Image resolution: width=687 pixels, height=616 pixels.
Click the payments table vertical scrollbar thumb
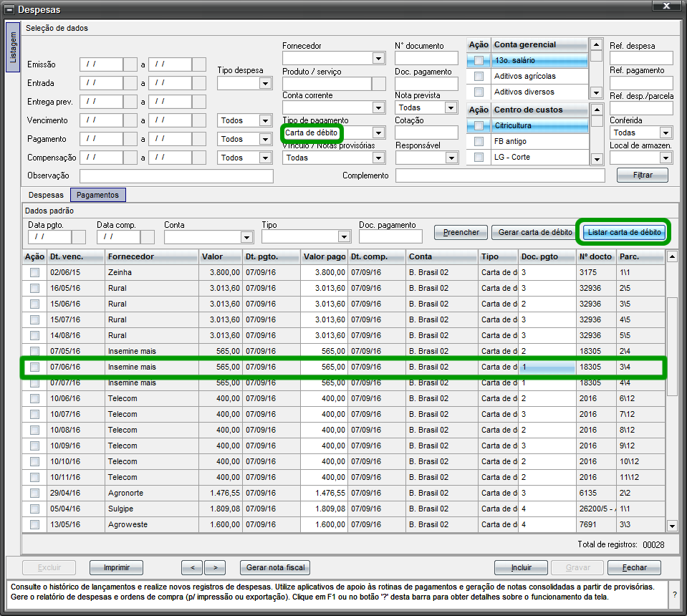click(x=672, y=347)
